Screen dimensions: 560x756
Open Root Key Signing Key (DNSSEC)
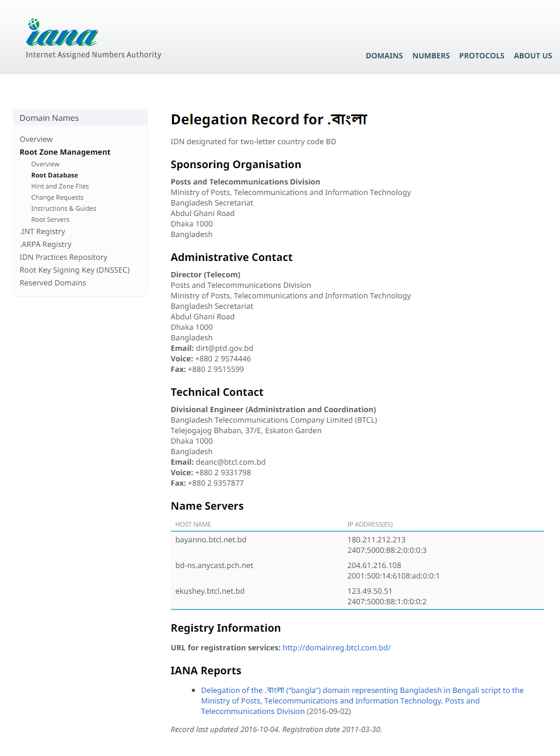pyautogui.click(x=75, y=270)
